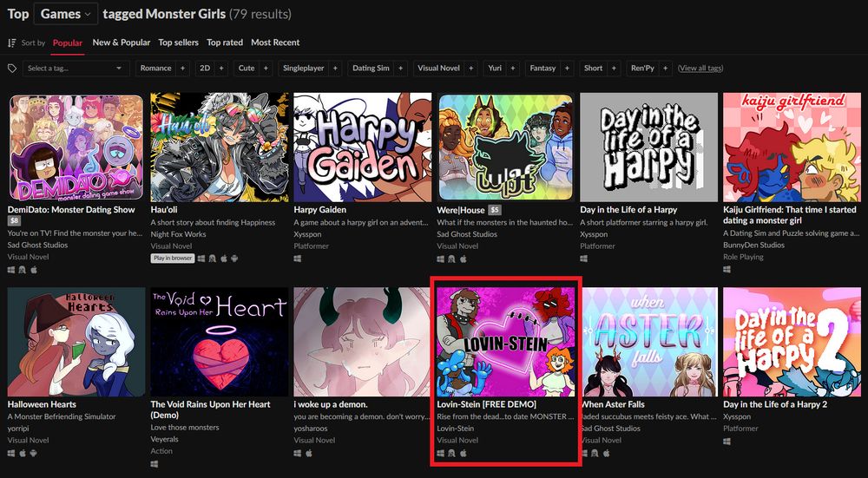This screenshot has height=478, width=868.
Task: Add the Yuri tag via plus button
Action: coord(513,68)
